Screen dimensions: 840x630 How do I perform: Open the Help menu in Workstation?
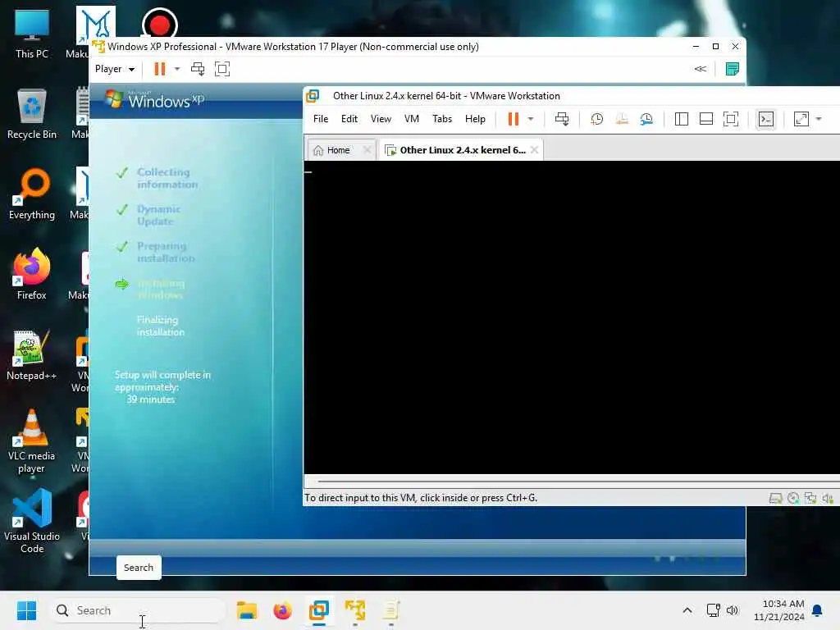pyautogui.click(x=475, y=119)
